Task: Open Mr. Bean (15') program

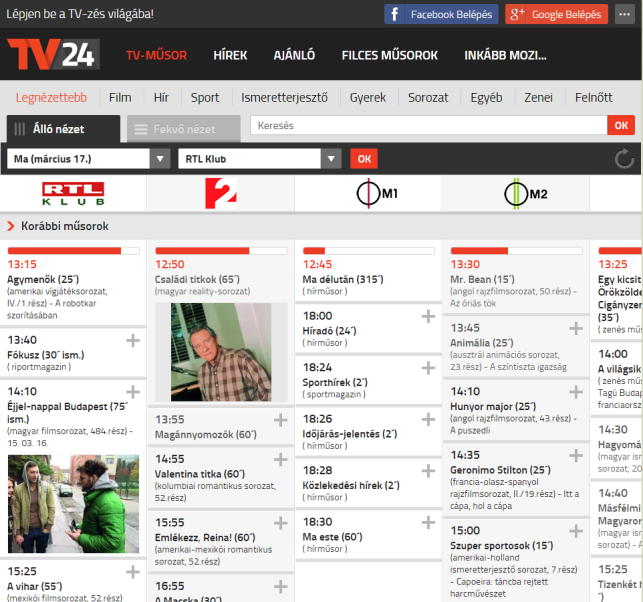Action: [482, 280]
